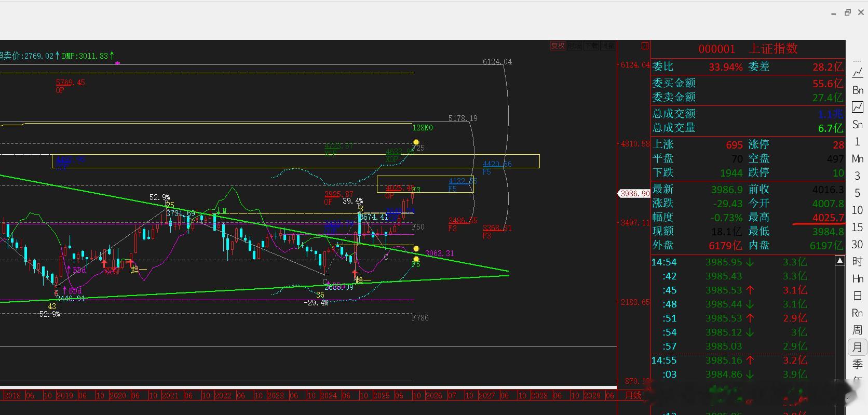Viewport: 868px width, 415px height.
Task: Select the 30-minute period
Action: pos(858,245)
